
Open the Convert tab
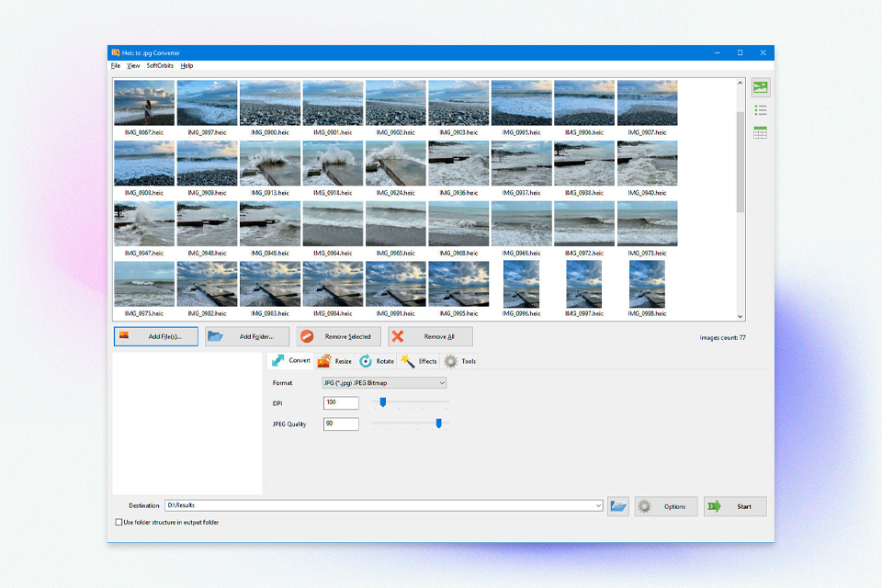(291, 361)
